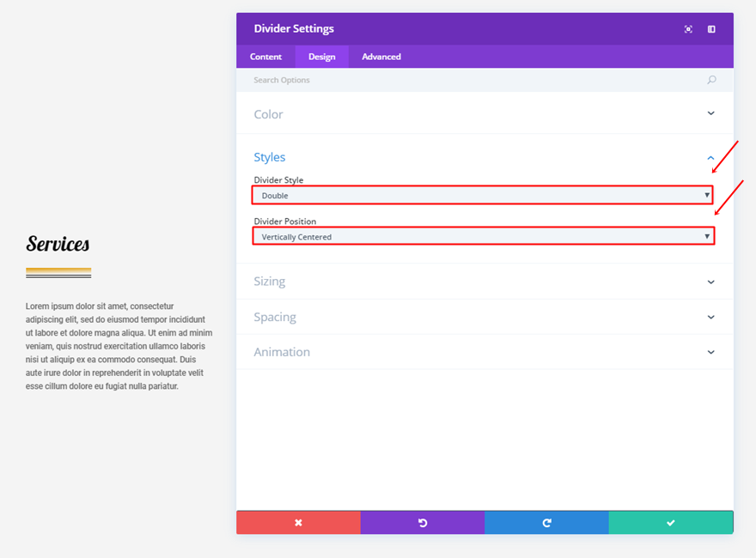This screenshot has height=558, width=756.
Task: Expand the Animation section
Action: tap(710, 352)
